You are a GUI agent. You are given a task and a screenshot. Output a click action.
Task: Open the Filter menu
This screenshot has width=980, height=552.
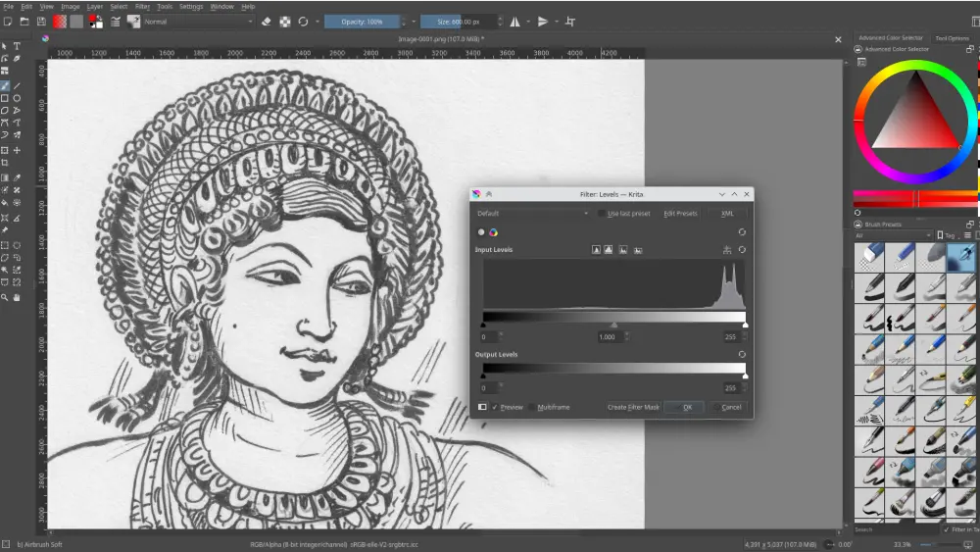[142, 6]
